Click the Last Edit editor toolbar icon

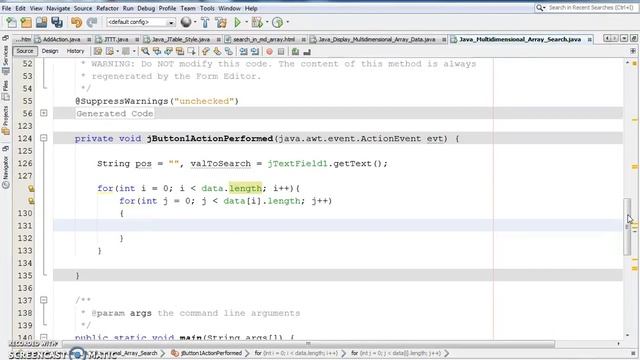(x=98, y=51)
